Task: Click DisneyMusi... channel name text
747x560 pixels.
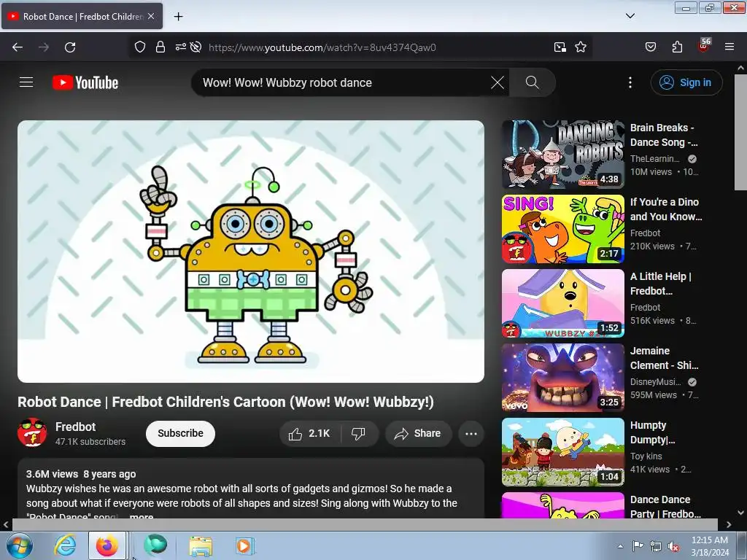Action: tap(656, 382)
